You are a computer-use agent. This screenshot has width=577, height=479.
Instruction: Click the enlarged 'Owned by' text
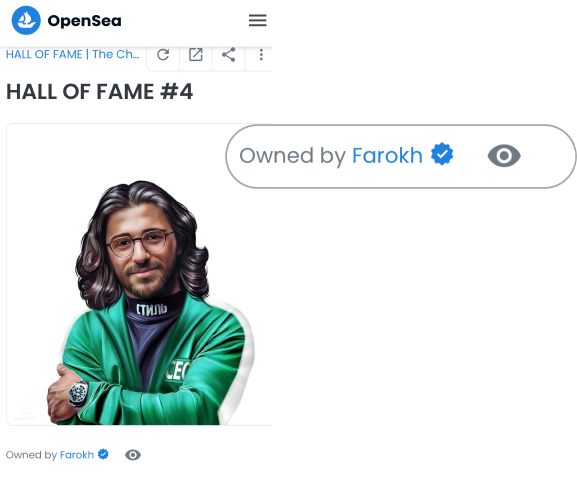[x=293, y=156]
